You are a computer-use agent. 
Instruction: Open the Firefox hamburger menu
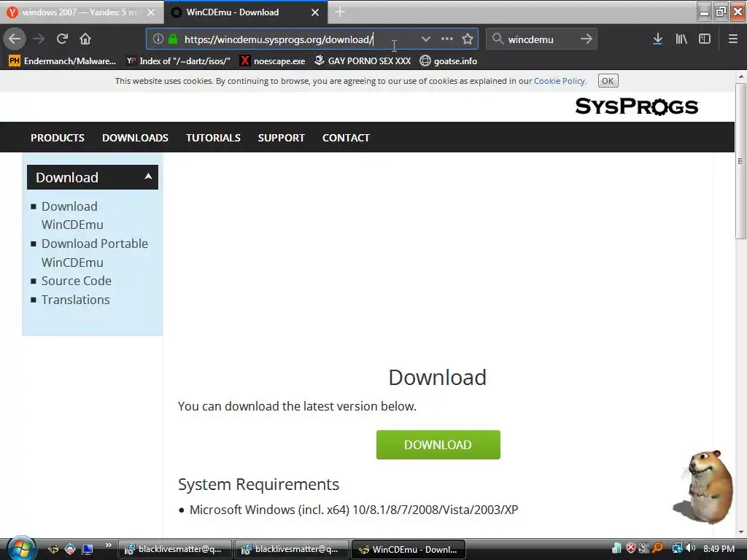[x=732, y=39]
